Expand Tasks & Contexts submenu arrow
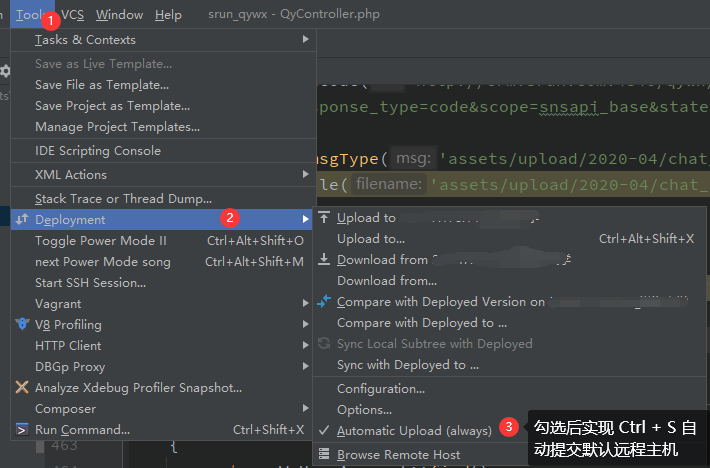Image resolution: width=710 pixels, height=468 pixels. 306,39
